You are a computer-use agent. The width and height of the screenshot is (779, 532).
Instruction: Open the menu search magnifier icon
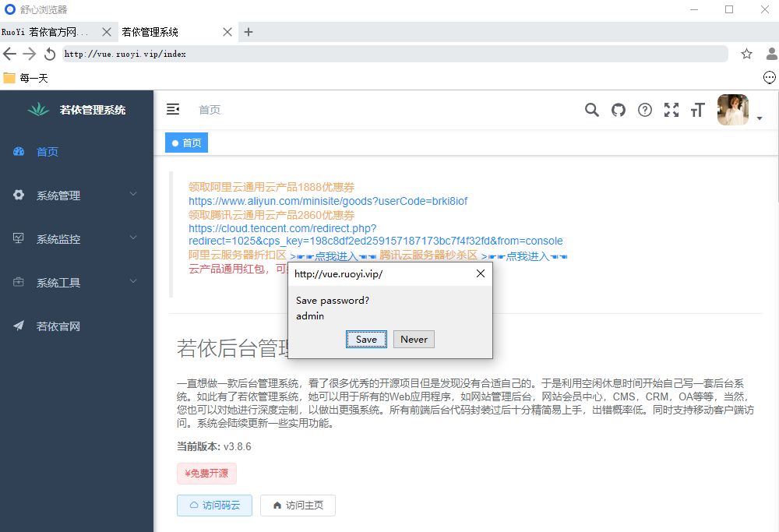pyautogui.click(x=592, y=110)
